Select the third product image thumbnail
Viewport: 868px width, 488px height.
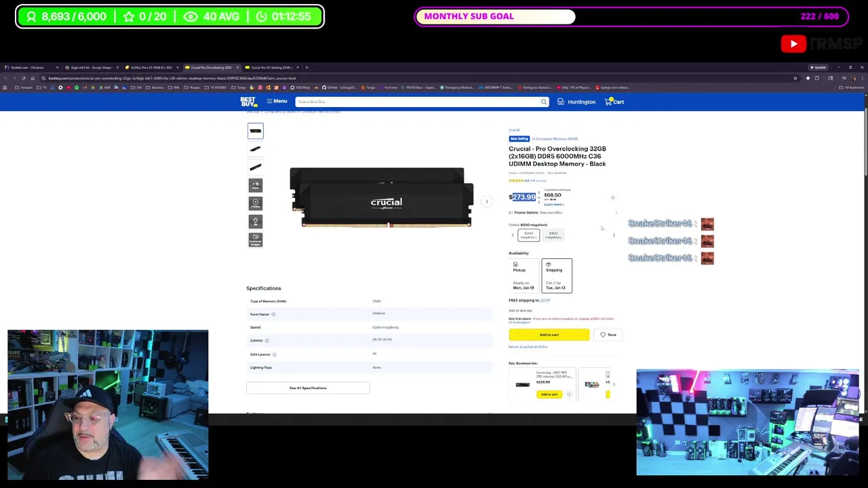tap(256, 167)
